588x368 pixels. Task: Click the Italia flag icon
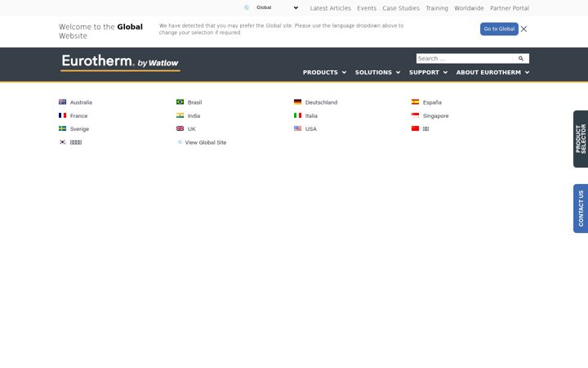pyautogui.click(x=297, y=115)
